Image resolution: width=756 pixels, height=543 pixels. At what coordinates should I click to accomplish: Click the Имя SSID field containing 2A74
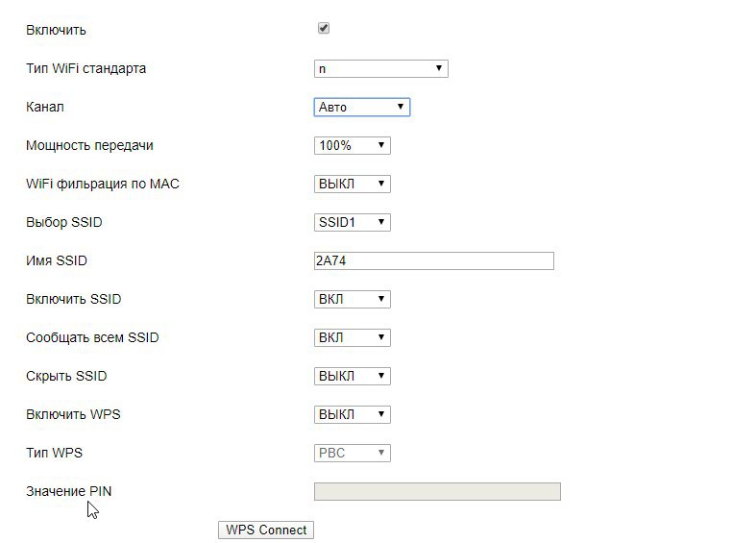click(x=434, y=260)
